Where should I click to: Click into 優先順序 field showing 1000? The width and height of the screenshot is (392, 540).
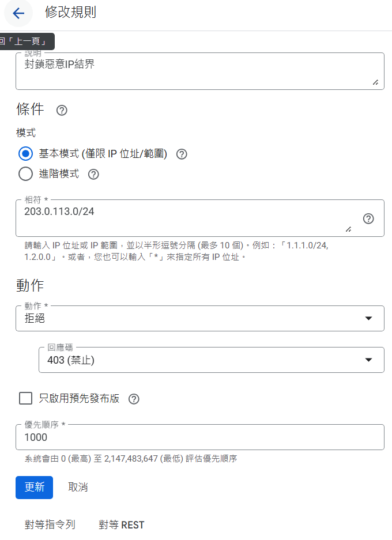point(199,437)
